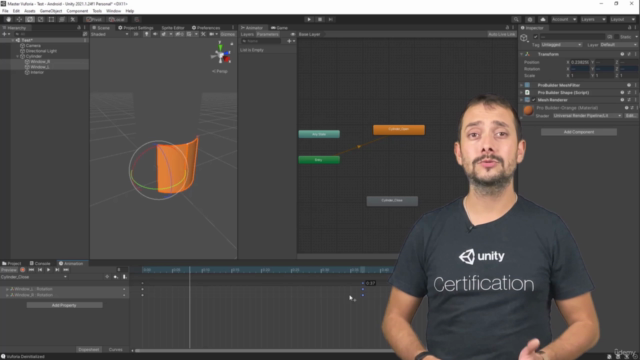
Task: Click the Add Property button
Action: 64,305
